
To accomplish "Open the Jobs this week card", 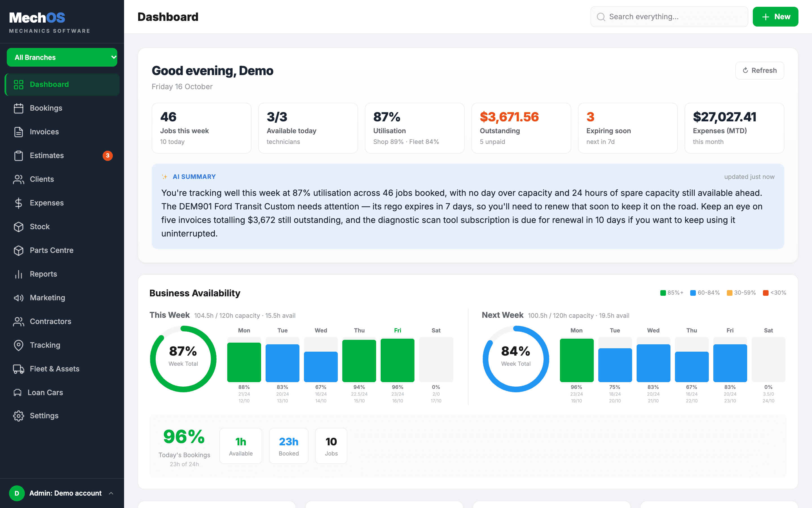I will point(201,128).
